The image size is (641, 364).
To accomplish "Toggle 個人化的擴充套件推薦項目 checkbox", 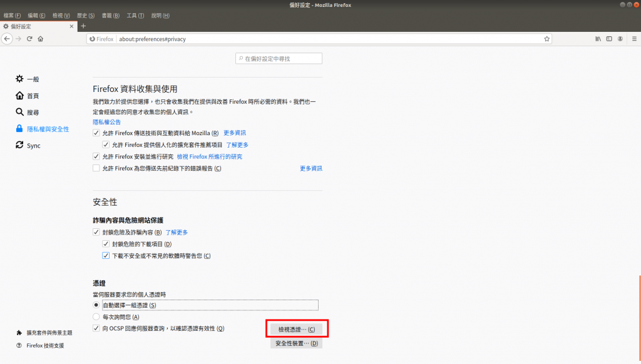I will [x=106, y=144].
